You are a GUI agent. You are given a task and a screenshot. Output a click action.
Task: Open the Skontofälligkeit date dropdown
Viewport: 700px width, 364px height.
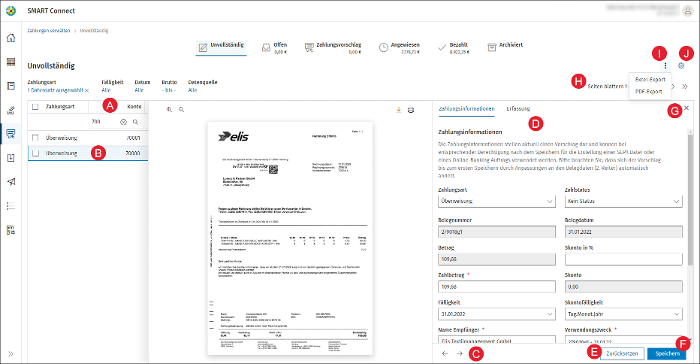624,314
